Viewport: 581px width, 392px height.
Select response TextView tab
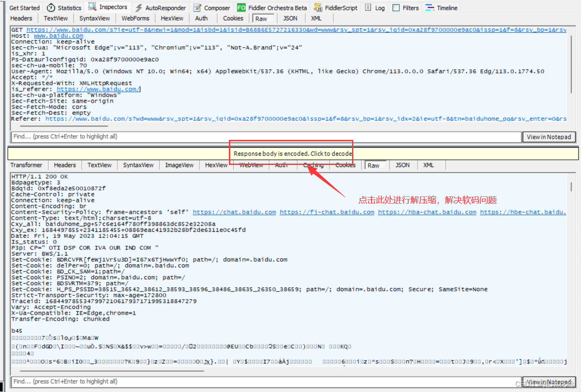pos(99,165)
